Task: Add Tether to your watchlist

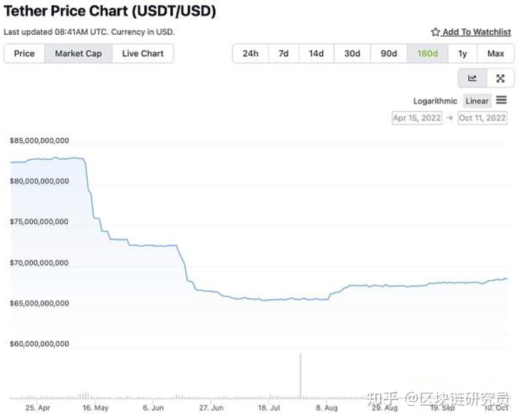Action: [x=476, y=32]
